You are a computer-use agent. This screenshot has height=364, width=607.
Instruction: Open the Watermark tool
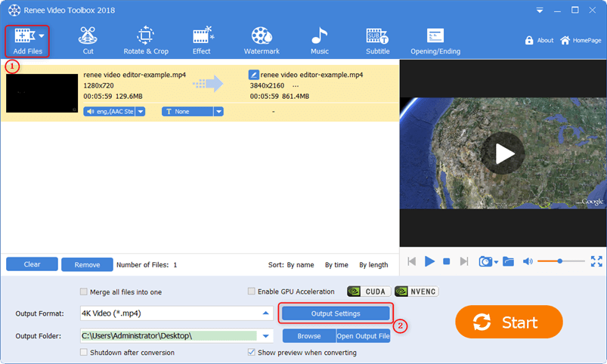pos(262,40)
